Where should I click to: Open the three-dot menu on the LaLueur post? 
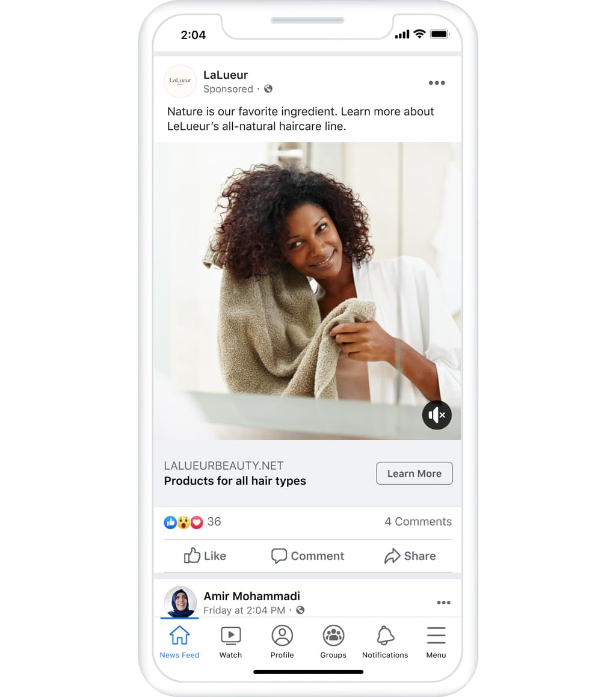[x=436, y=82]
